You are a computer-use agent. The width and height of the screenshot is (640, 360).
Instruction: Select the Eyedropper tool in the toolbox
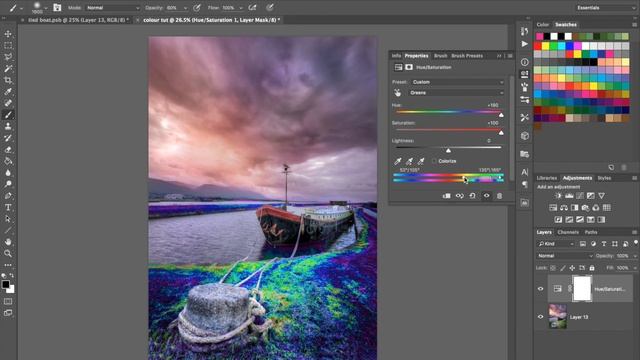pos(8,91)
